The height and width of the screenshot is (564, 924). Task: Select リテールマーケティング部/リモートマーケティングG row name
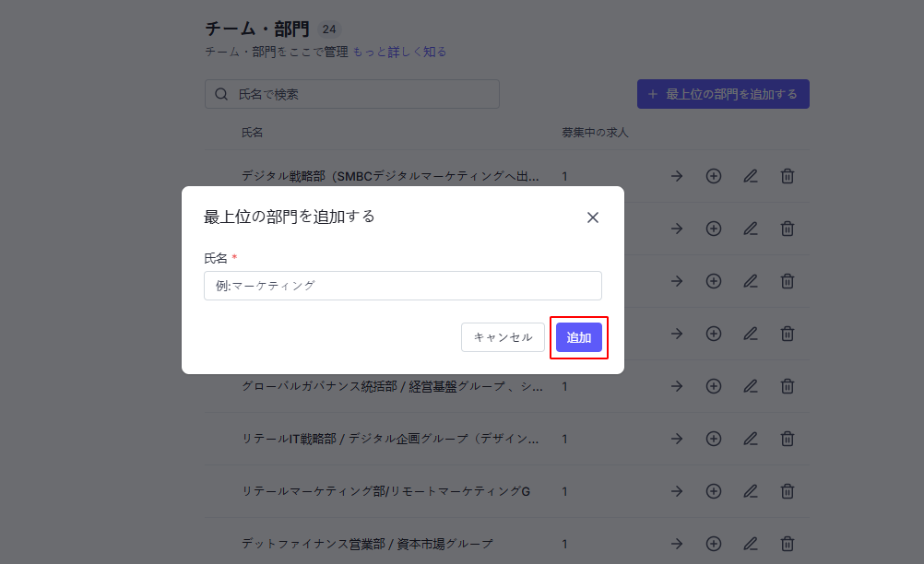point(386,491)
